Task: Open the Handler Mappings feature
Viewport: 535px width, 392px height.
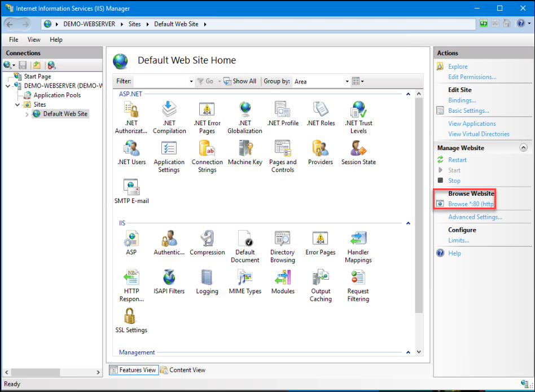Action: (358, 247)
